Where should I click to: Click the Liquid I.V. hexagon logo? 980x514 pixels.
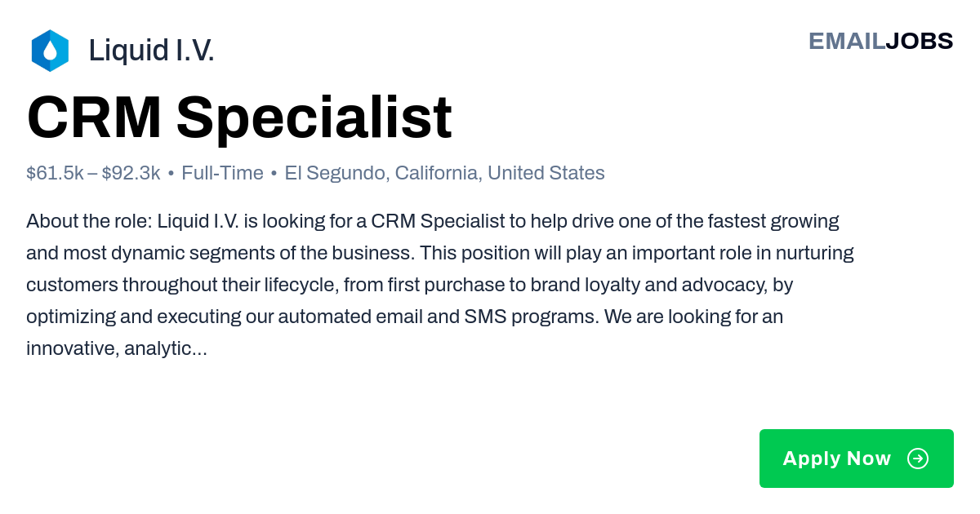[50, 51]
